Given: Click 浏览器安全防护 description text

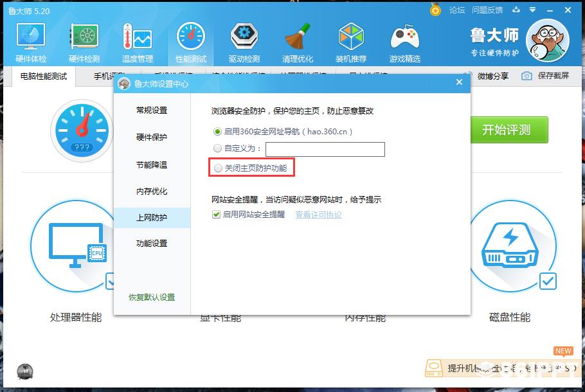Looking at the screenshot, I should [292, 111].
